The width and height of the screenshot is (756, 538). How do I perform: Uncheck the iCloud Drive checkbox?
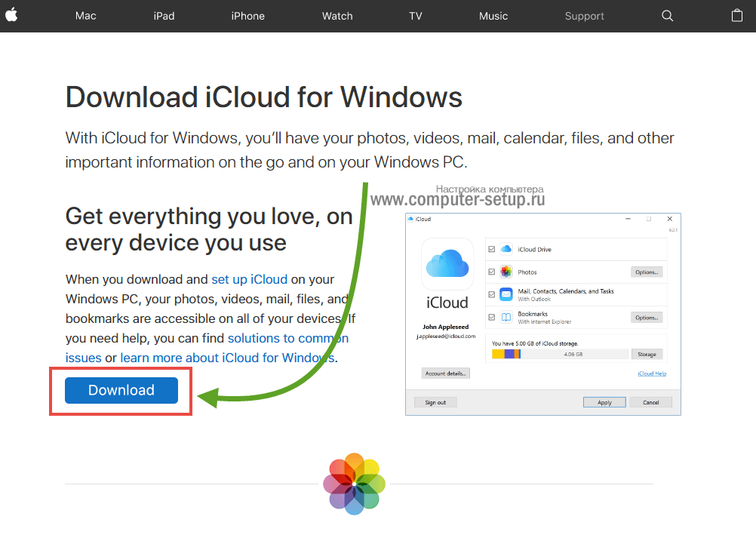[x=492, y=249]
